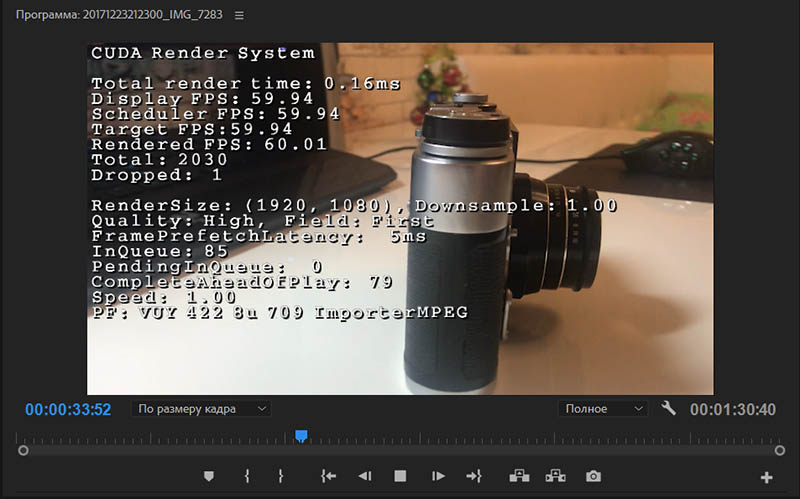Click the 'Dropped: 1' overlay line

tap(157, 175)
